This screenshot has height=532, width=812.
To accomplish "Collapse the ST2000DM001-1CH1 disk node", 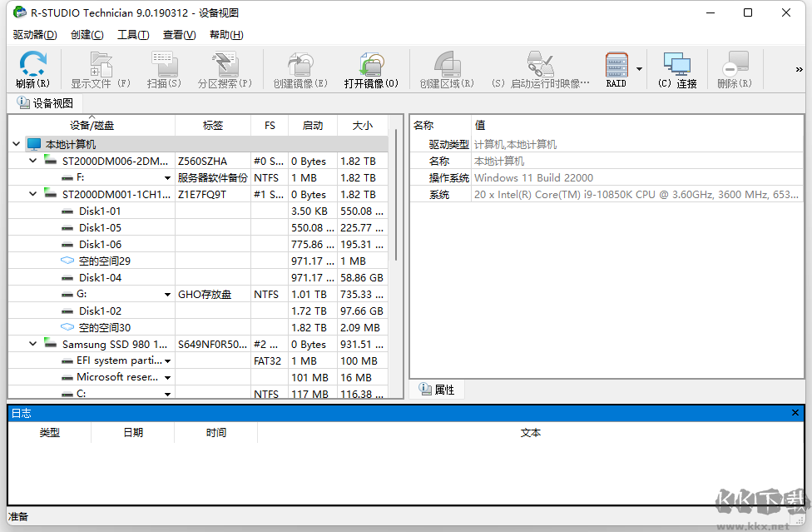I will coord(33,194).
